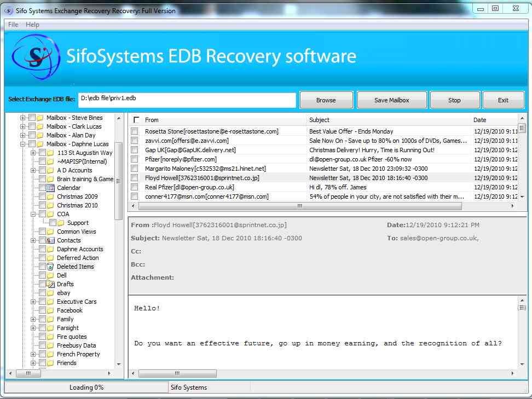
Task: Click the Drafts pencil icon
Action: pos(50,284)
